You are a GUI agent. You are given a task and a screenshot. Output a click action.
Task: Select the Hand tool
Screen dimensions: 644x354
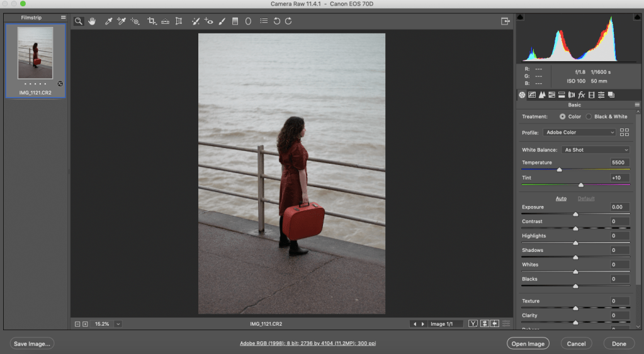92,21
